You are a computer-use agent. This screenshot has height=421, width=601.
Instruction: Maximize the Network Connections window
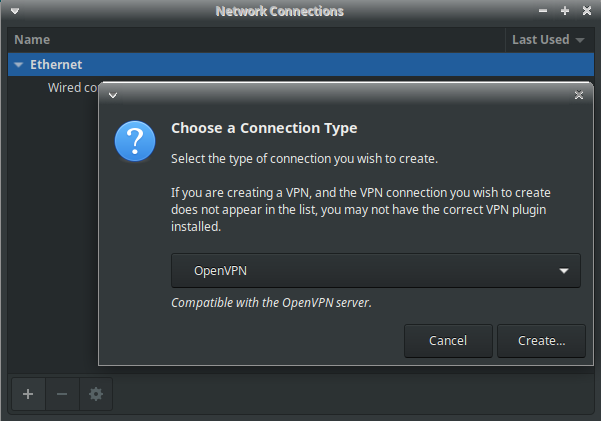tap(564, 11)
